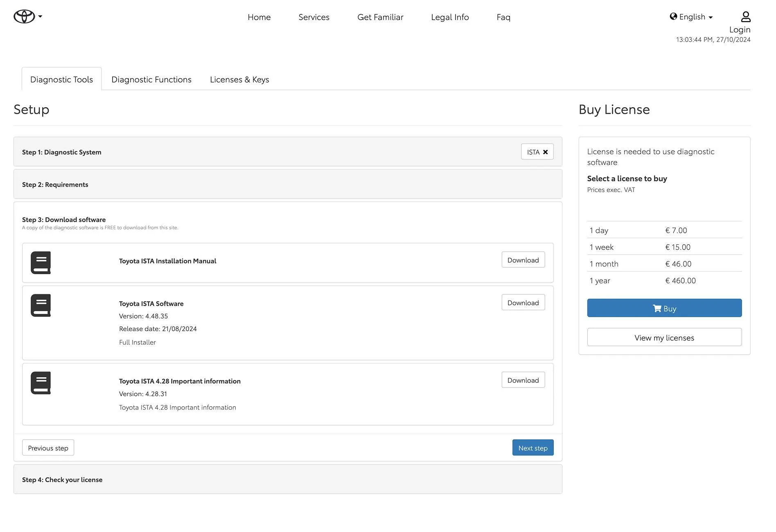776x532 pixels.
Task: Select the 1 month license row
Action: [x=664, y=264]
